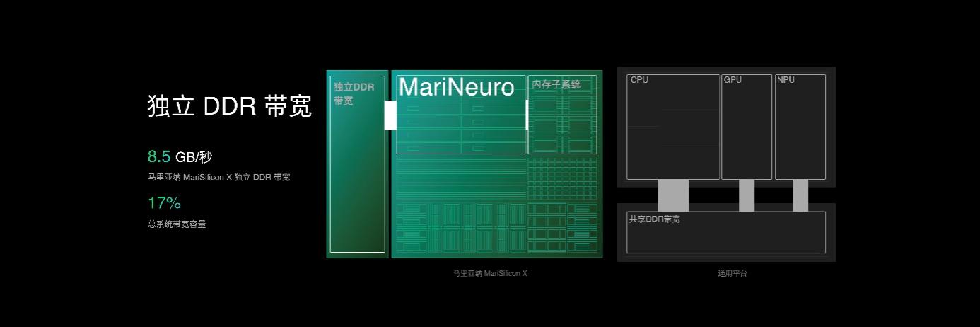
Task: Click horizontal striped region below the MariNeuro block
Action: pyautogui.click(x=460, y=177)
